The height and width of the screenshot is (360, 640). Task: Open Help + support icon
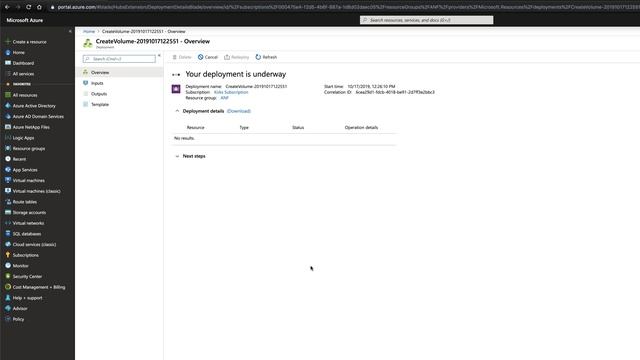[x=8, y=298]
